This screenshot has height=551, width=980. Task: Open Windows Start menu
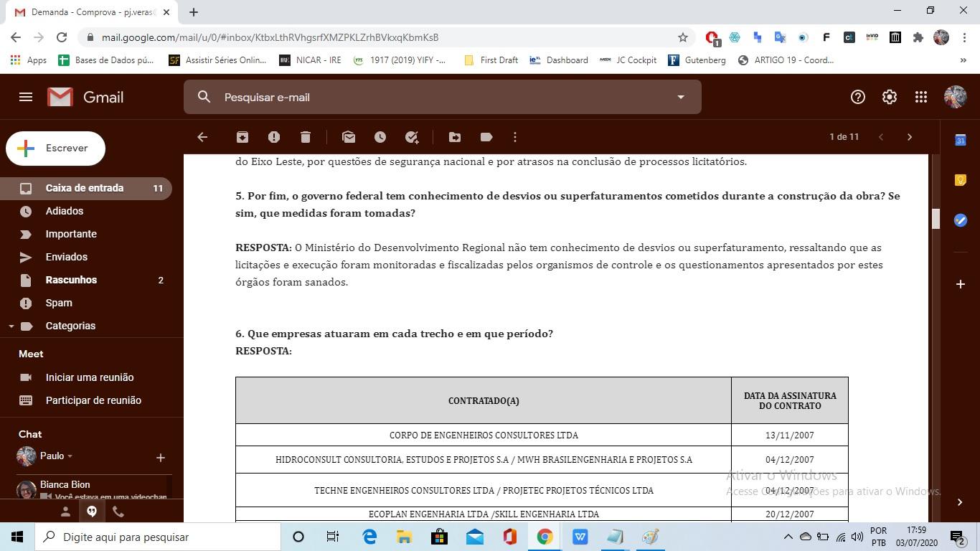17,537
